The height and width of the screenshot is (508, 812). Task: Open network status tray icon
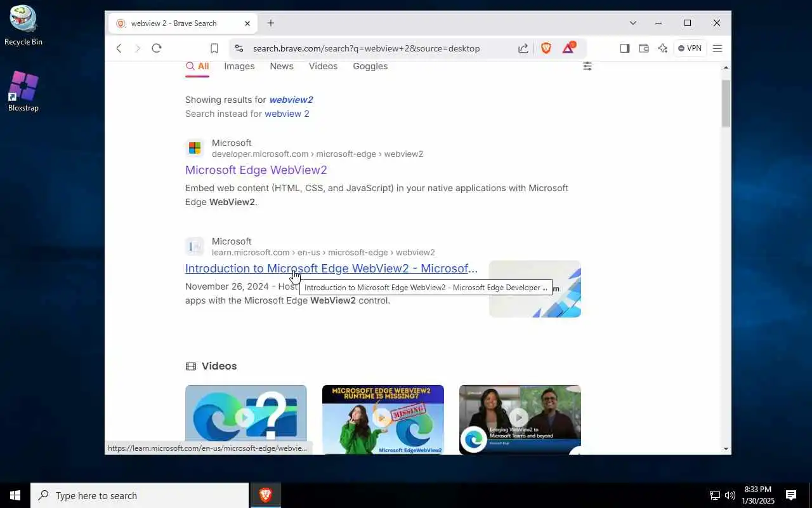714,495
